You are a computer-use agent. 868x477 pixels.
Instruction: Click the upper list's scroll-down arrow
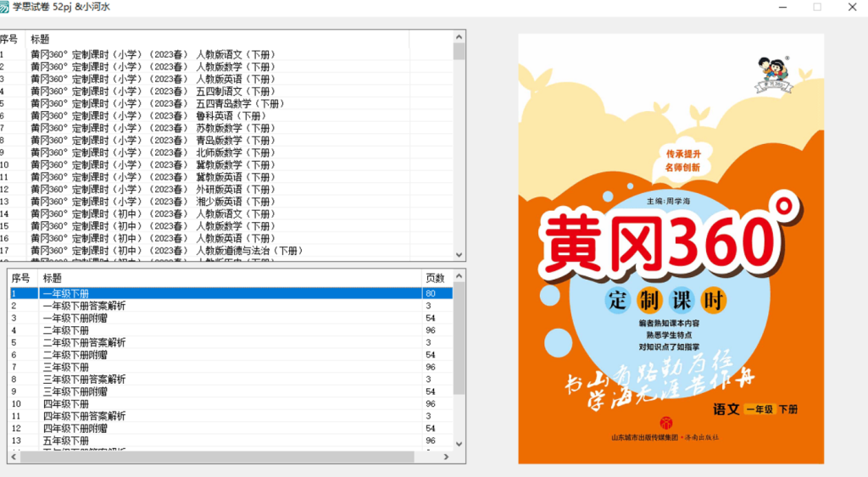coord(459,254)
